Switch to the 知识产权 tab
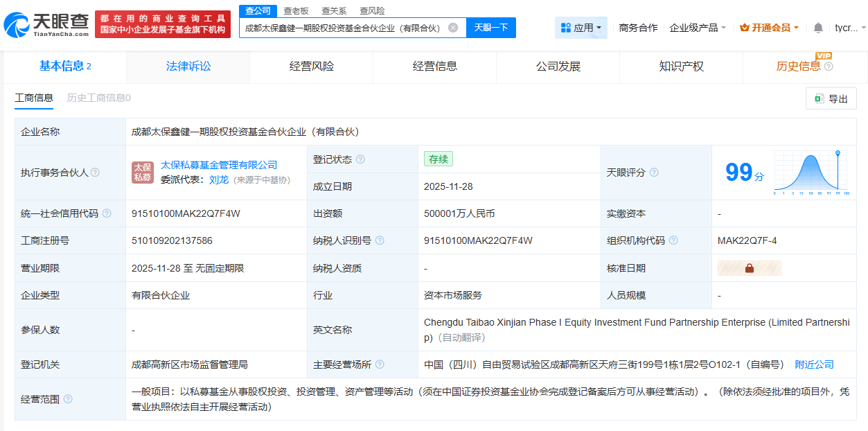 [681, 67]
